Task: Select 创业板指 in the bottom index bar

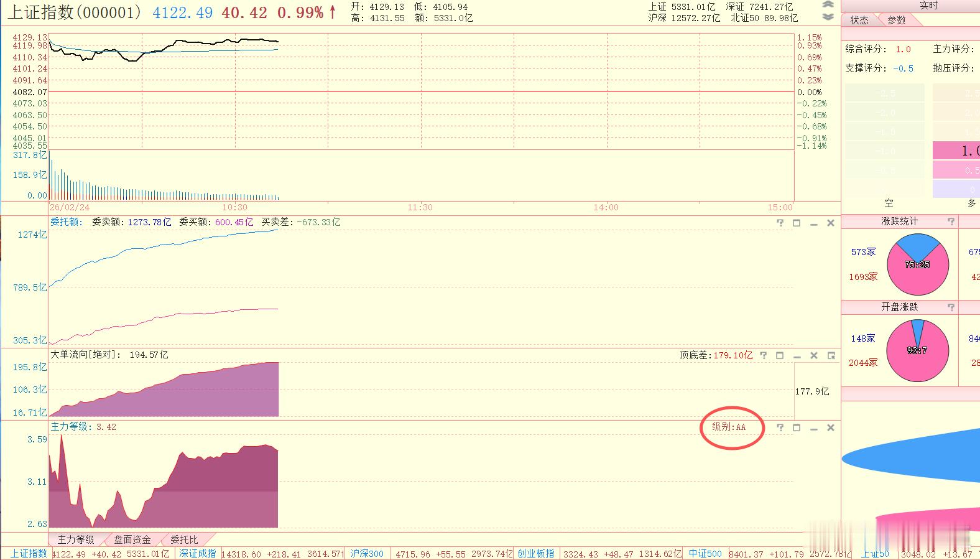Action: [536, 554]
